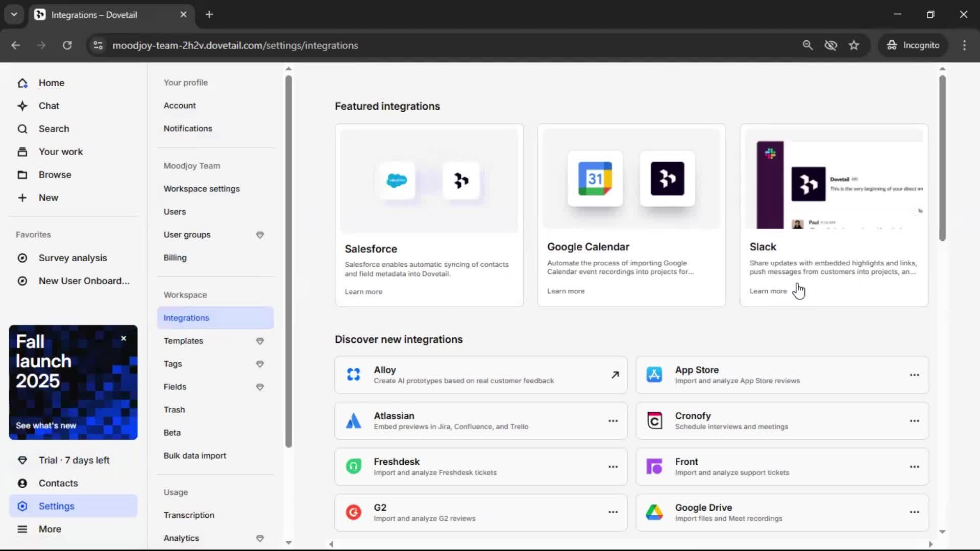The height and width of the screenshot is (551, 980).
Task: Click the Contacts person icon
Action: (22, 483)
